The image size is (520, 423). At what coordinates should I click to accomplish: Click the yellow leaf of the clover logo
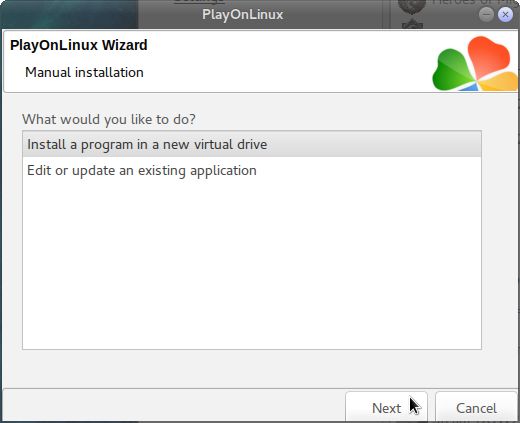pyautogui.click(x=500, y=81)
